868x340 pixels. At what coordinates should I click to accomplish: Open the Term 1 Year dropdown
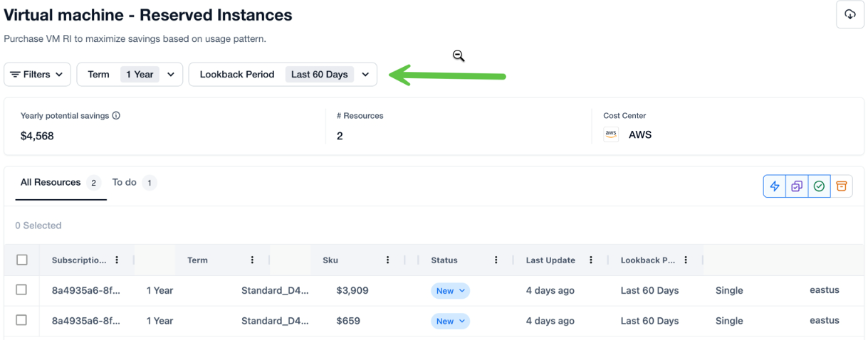click(130, 75)
